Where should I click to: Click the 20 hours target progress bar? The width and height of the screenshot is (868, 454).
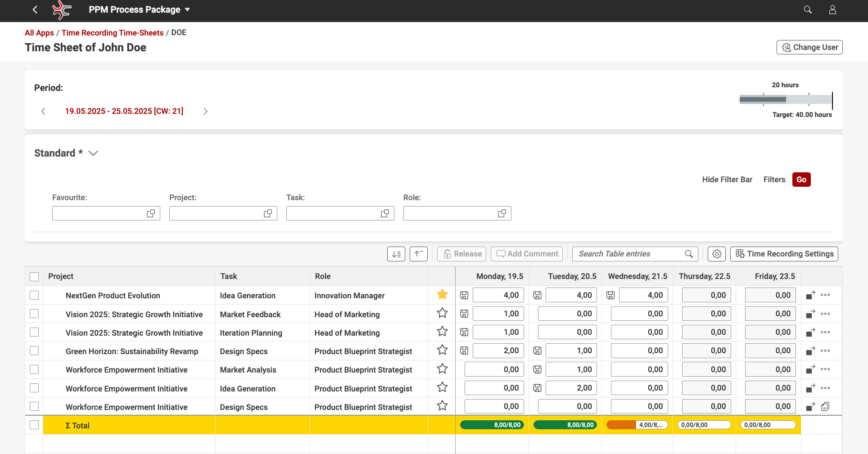point(785,99)
